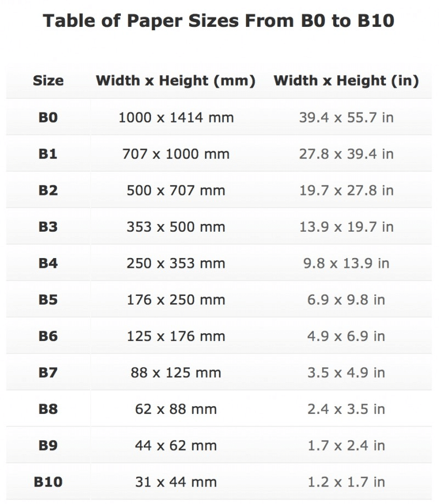Click the 125 x 176 mm cell
Image resolution: width=439 pixels, height=504 pixels.
tap(176, 336)
